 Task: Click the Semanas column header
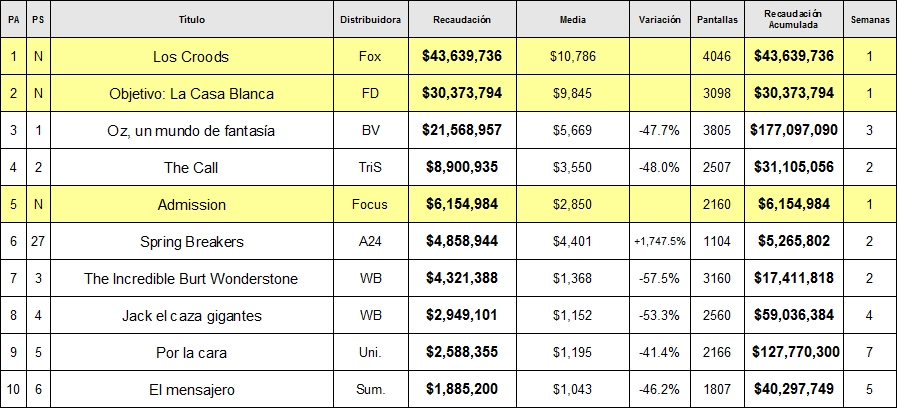[869, 20]
